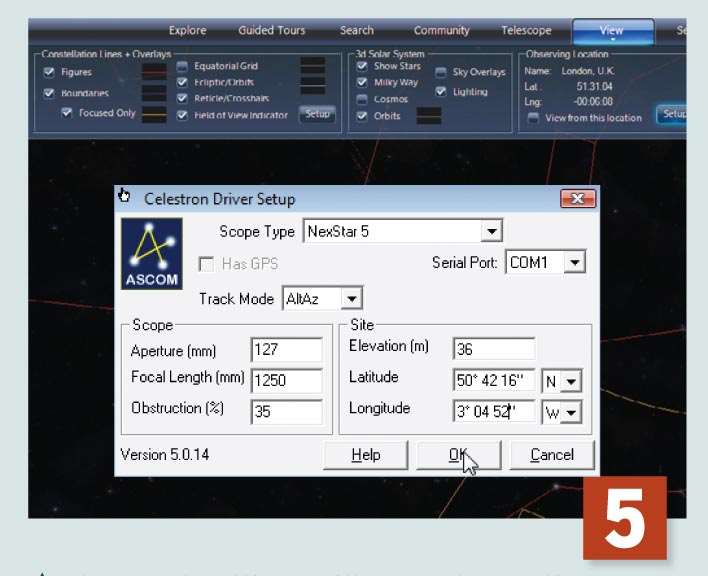Toggle the Reticle/Crosshairs checkbox

coord(182,98)
